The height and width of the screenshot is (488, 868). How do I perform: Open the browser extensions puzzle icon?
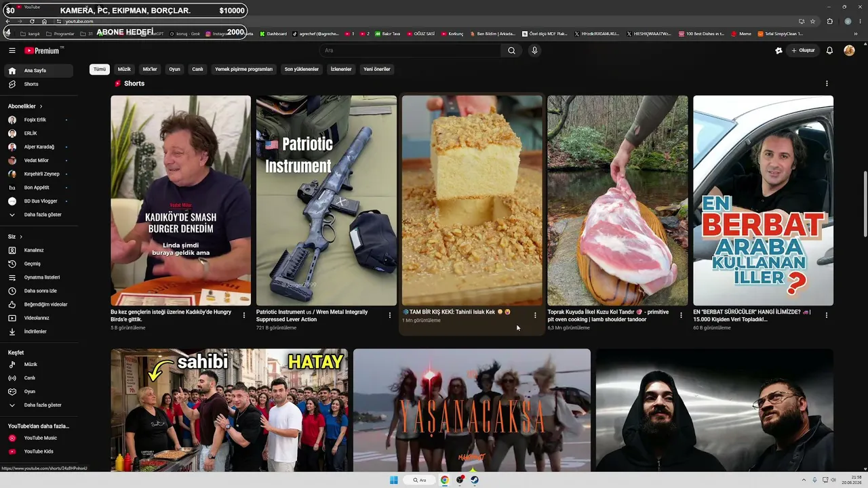coord(829,21)
